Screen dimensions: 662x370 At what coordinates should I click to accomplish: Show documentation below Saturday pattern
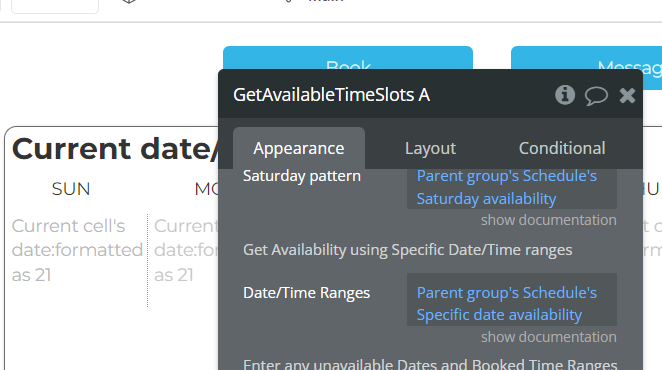click(548, 220)
